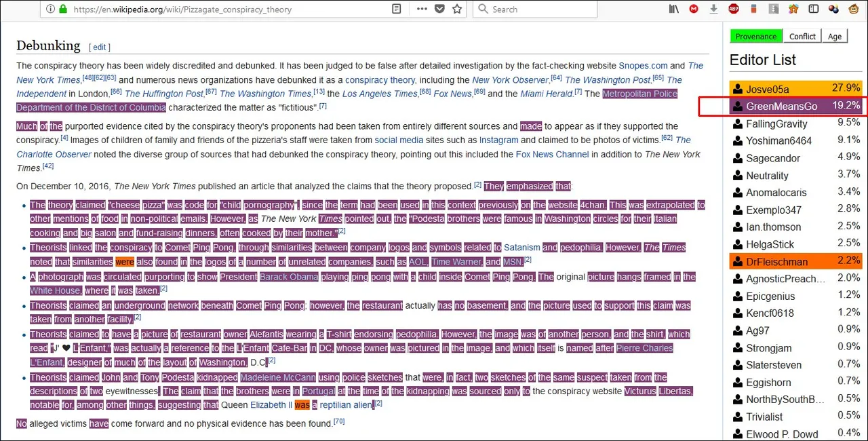Select DrFleischman orange editor row
The height and width of the screenshot is (441, 868).
click(795, 261)
